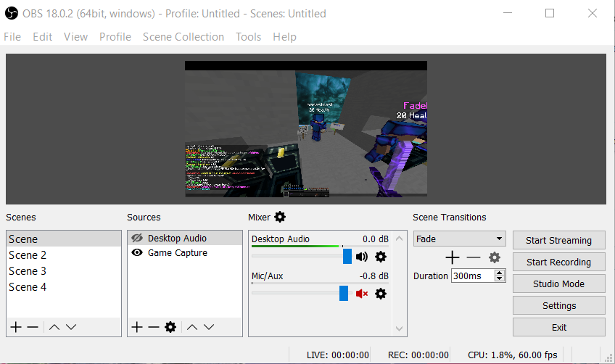This screenshot has width=615, height=364.
Task: Open the Edit menu
Action: [x=42, y=37]
